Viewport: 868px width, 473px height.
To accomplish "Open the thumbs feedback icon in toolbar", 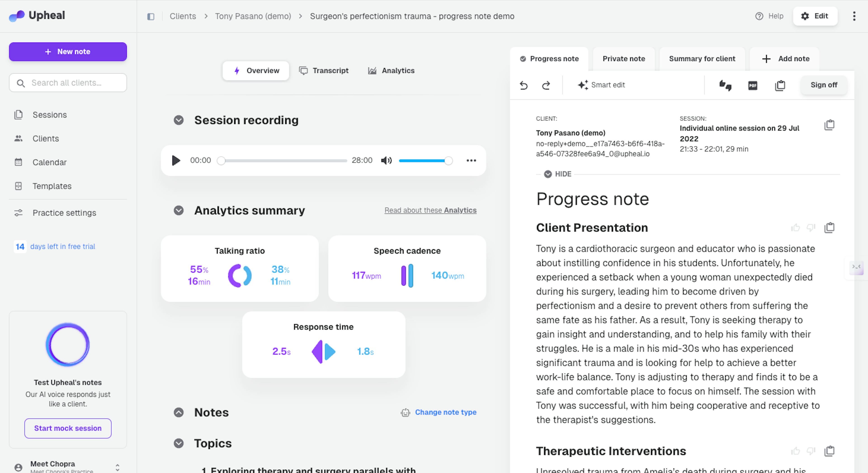I will (x=725, y=85).
